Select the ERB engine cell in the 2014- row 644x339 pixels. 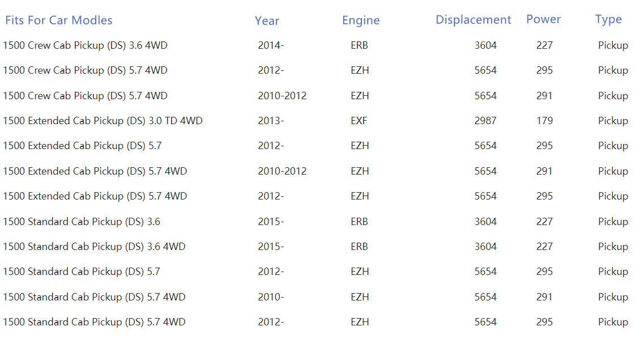(x=359, y=45)
